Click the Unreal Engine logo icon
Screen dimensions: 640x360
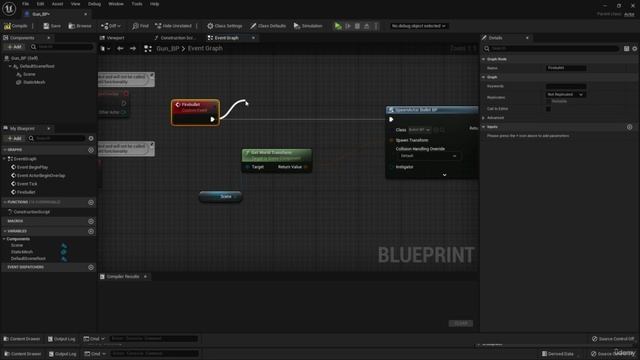9,8
